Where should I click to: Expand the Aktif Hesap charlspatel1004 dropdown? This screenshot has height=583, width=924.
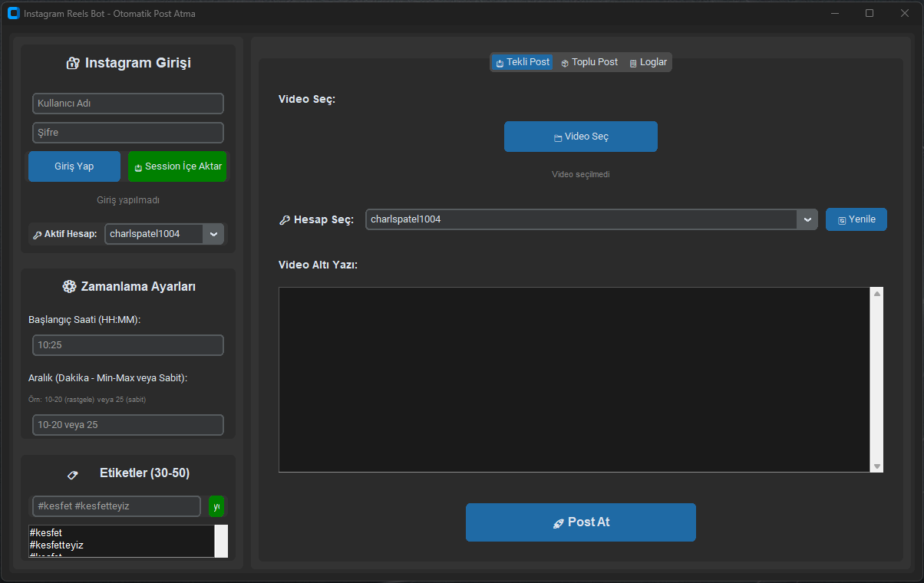[x=213, y=234]
